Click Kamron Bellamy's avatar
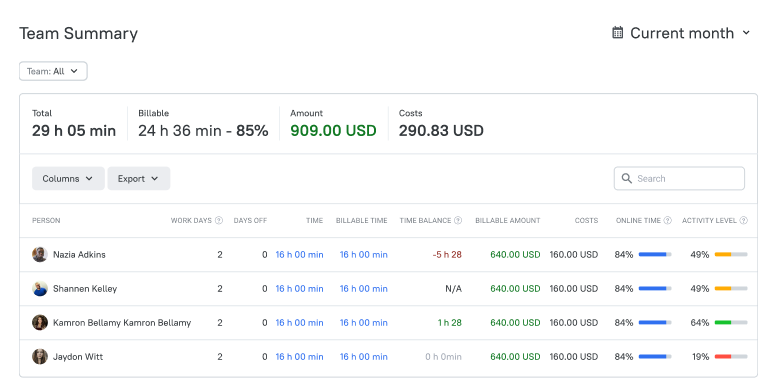 point(40,323)
